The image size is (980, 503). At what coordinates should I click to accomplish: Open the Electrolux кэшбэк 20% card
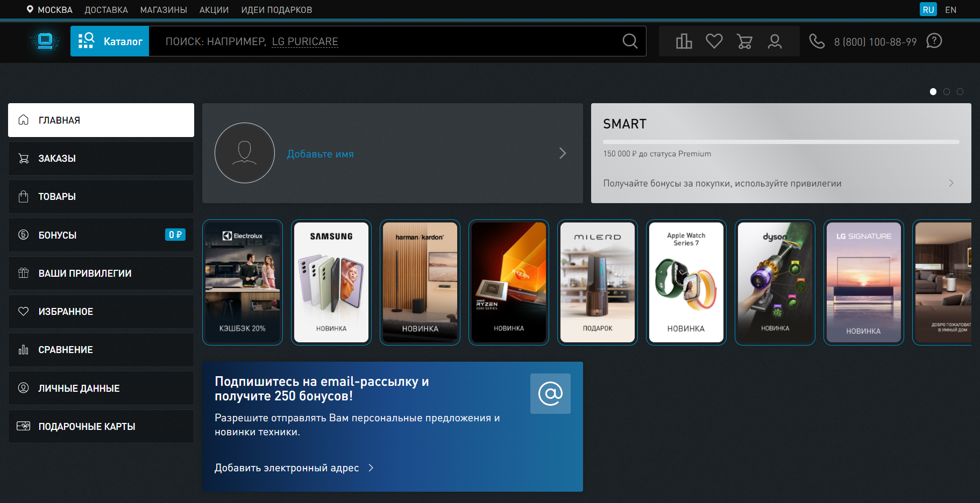pos(243,282)
